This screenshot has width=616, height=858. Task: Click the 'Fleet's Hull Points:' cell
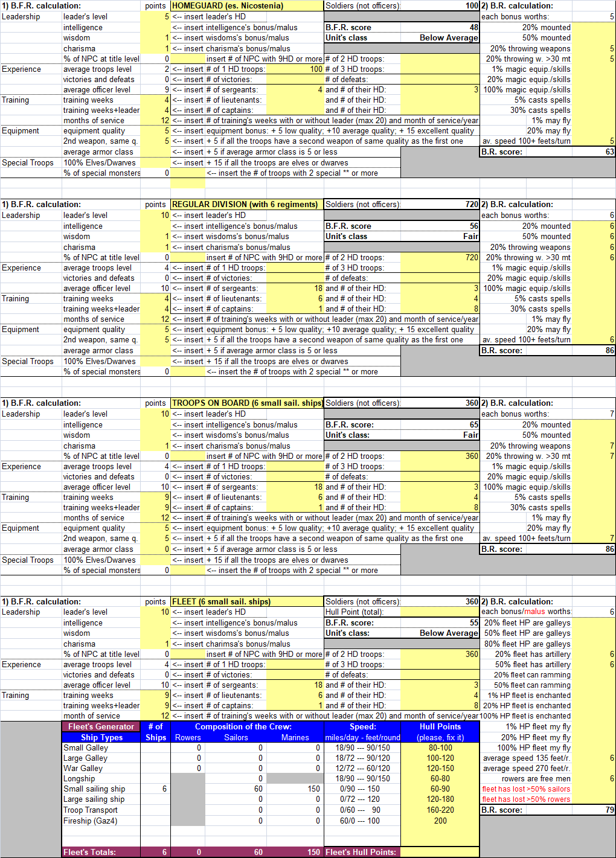(362, 853)
